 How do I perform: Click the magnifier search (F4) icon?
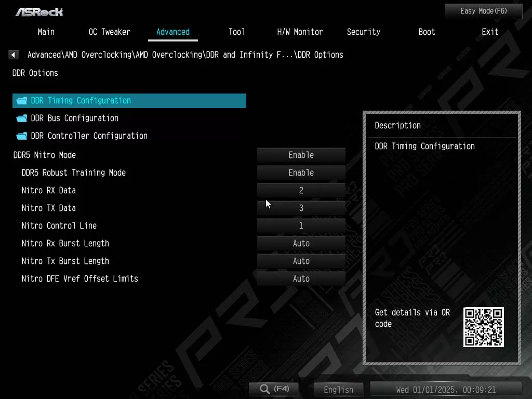[265, 389]
